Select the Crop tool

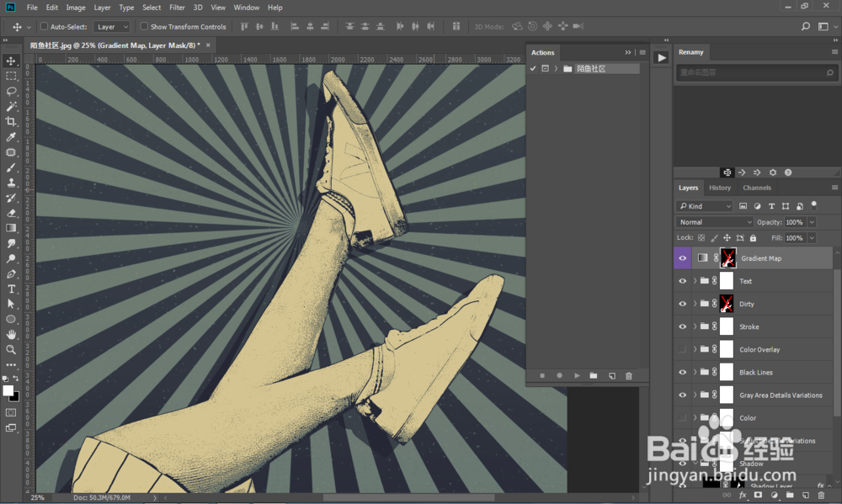pyautogui.click(x=11, y=121)
